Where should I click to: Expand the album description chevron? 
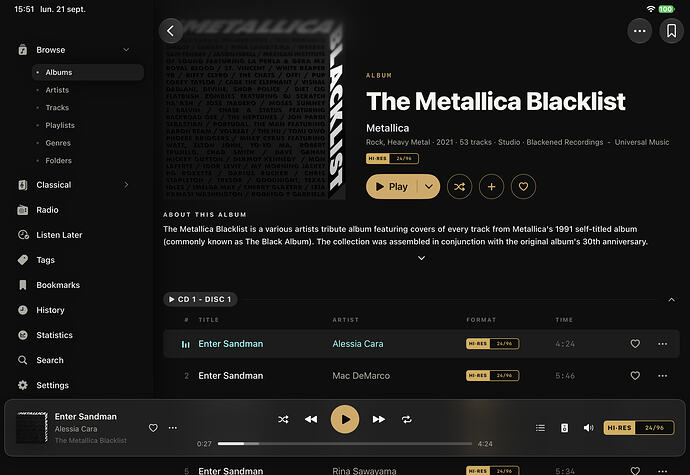pyautogui.click(x=421, y=258)
